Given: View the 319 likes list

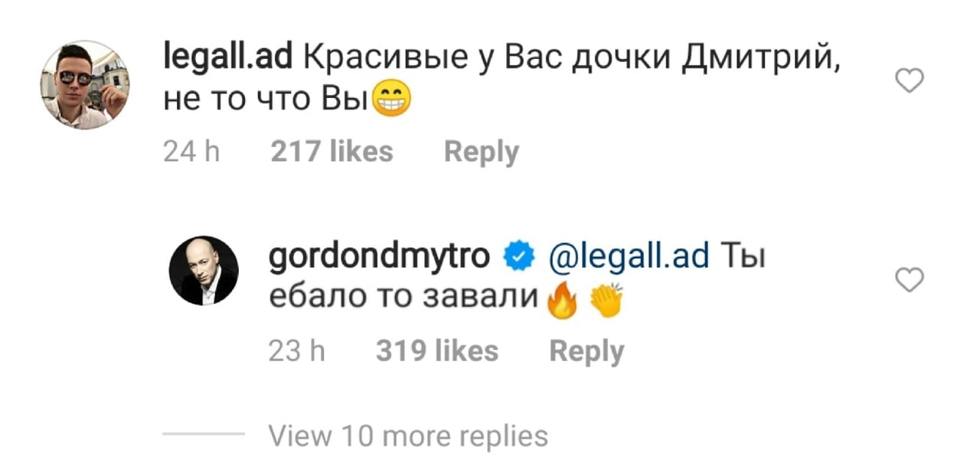Looking at the screenshot, I should coord(437,351).
